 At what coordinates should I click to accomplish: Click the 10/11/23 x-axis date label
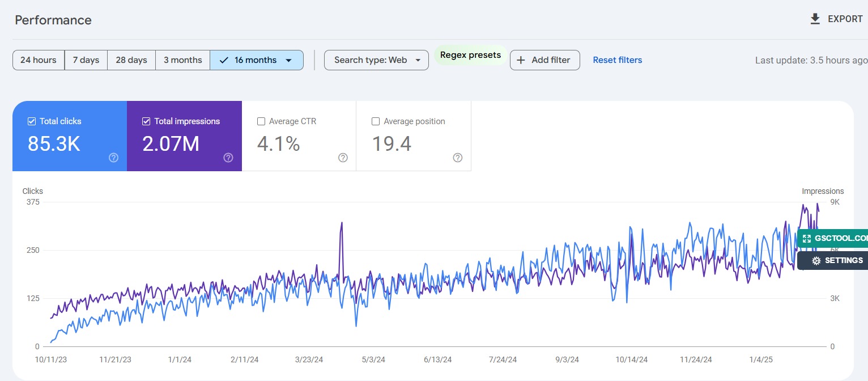pyautogui.click(x=52, y=360)
